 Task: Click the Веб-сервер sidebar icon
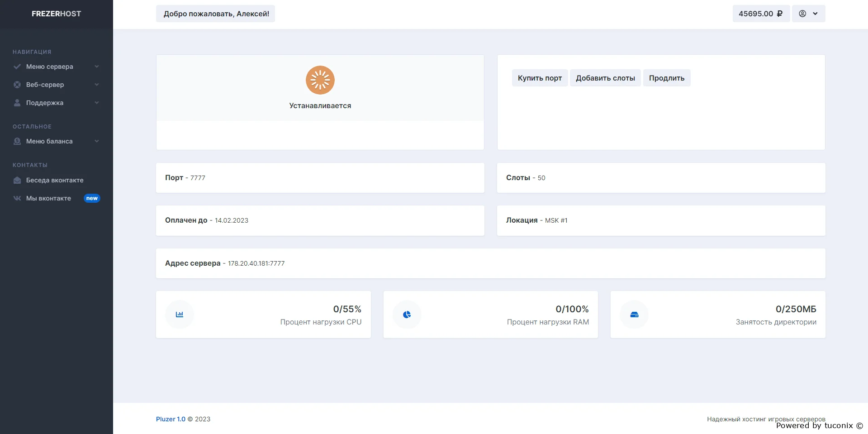(17, 85)
